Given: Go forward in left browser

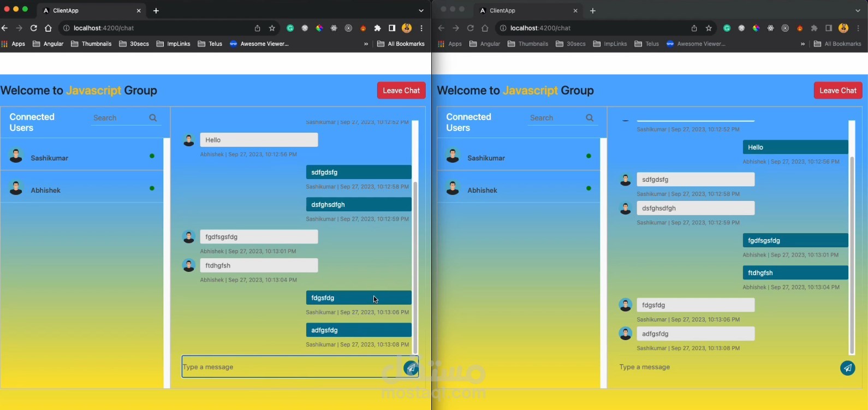Looking at the screenshot, I should click(19, 28).
